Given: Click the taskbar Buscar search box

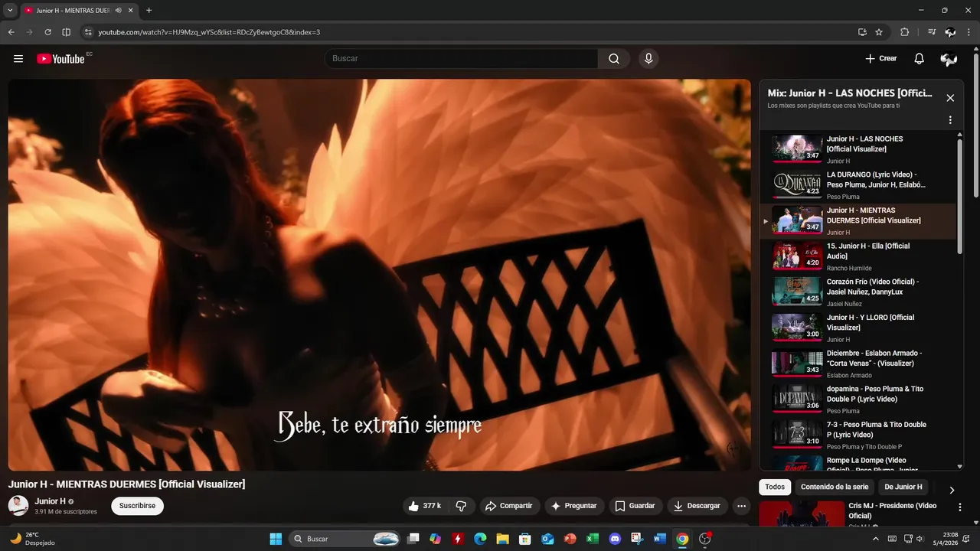Looking at the screenshot, I should [345, 539].
